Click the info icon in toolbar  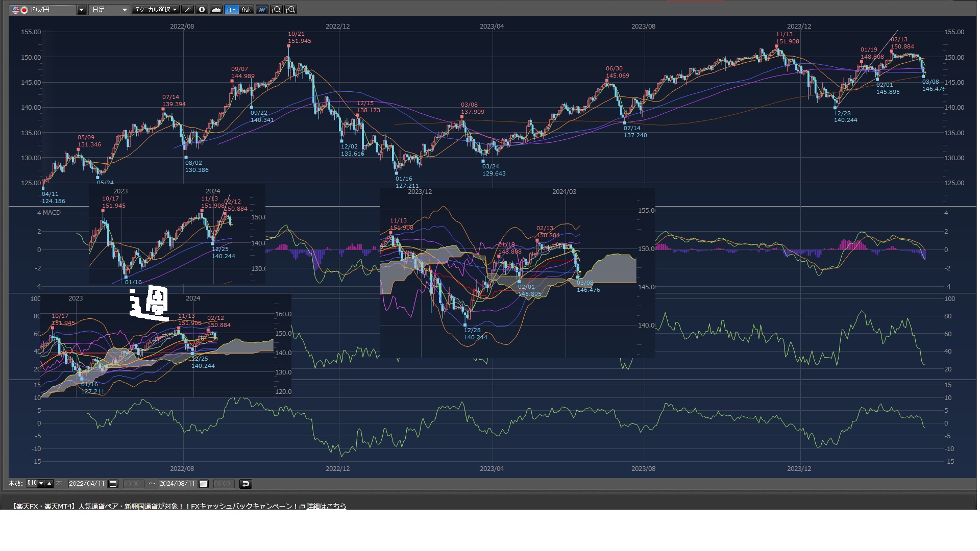pyautogui.click(x=202, y=10)
